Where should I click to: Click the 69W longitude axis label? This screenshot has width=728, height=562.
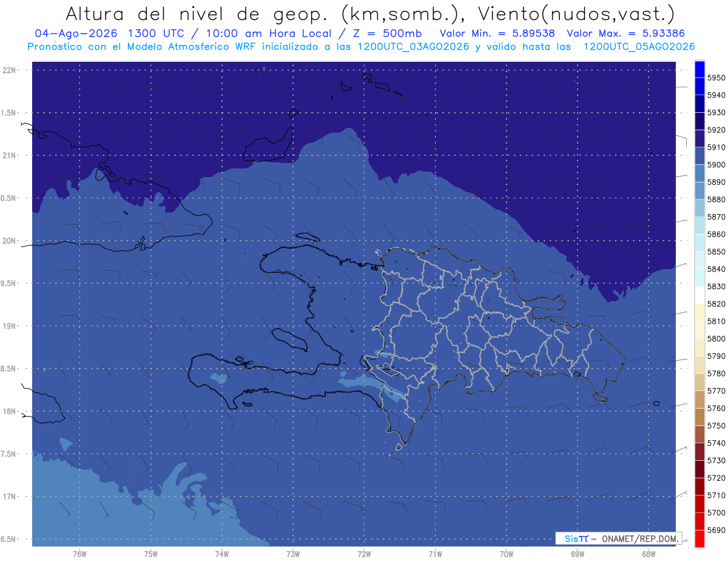[578, 553]
